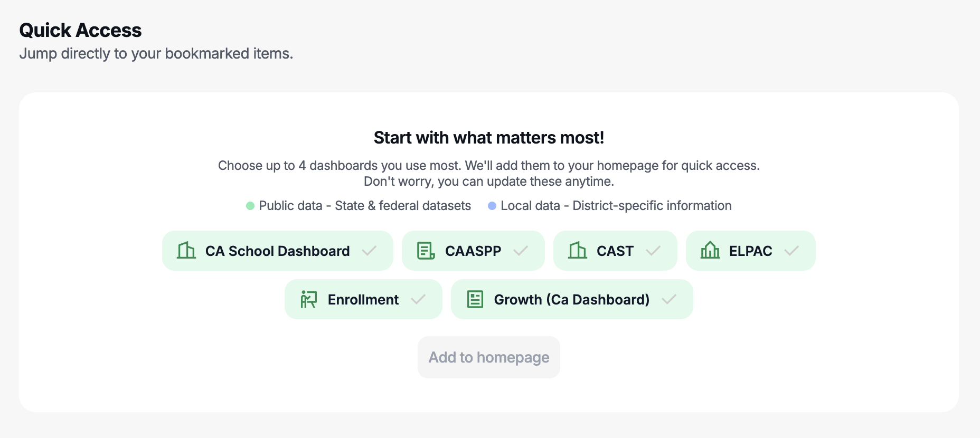Click 'Jump directly to your bookmarked items.' text
This screenshot has width=980, height=438.
[156, 54]
